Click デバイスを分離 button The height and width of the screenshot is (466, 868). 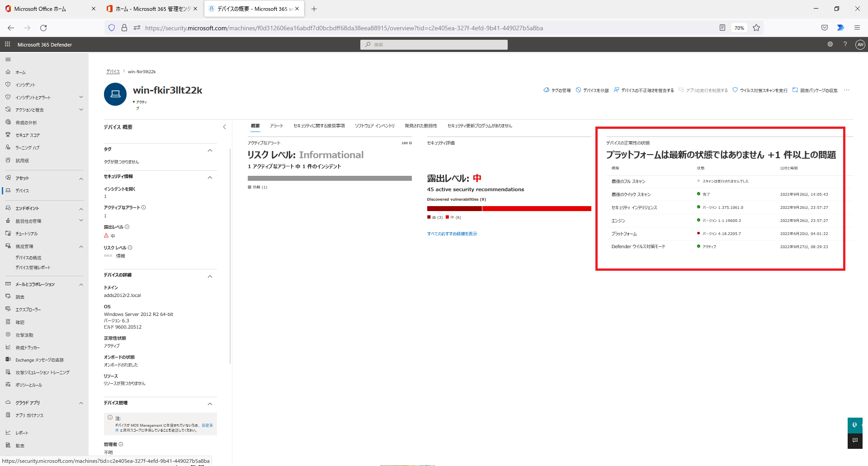[x=592, y=90]
